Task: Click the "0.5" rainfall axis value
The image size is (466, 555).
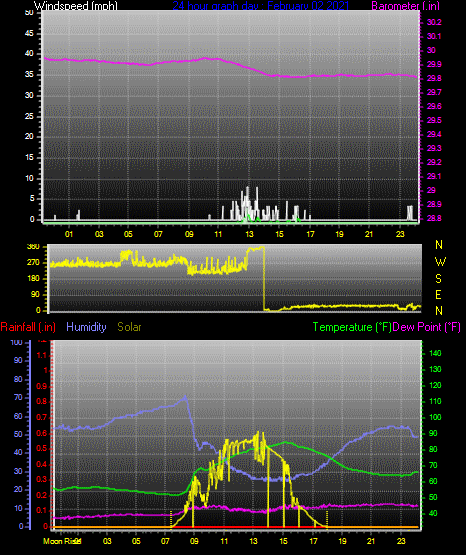Action: tap(41, 448)
